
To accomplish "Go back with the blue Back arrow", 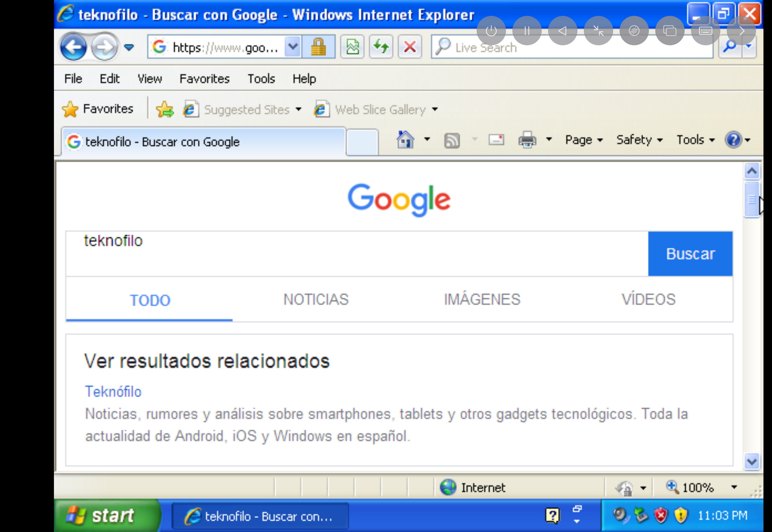I will tap(73, 47).
